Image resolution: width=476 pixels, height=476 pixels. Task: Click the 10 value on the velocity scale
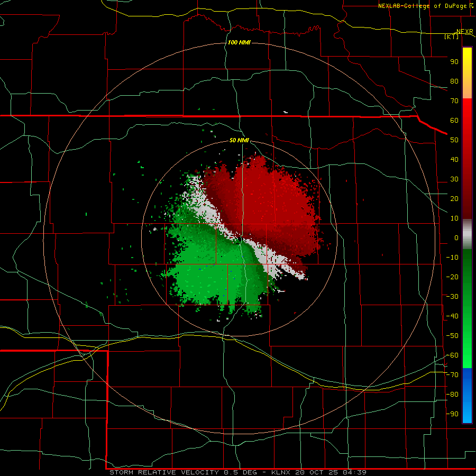coord(454,218)
